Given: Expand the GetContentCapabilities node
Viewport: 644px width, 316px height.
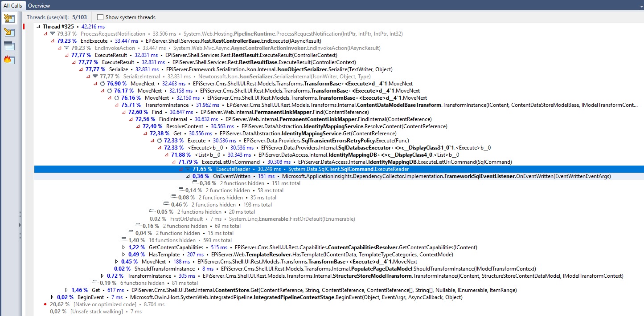Looking at the screenshot, I should (x=124, y=247).
